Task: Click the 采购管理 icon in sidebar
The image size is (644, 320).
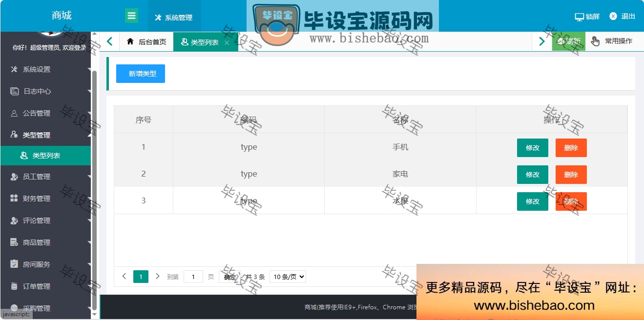Action: coord(14,308)
